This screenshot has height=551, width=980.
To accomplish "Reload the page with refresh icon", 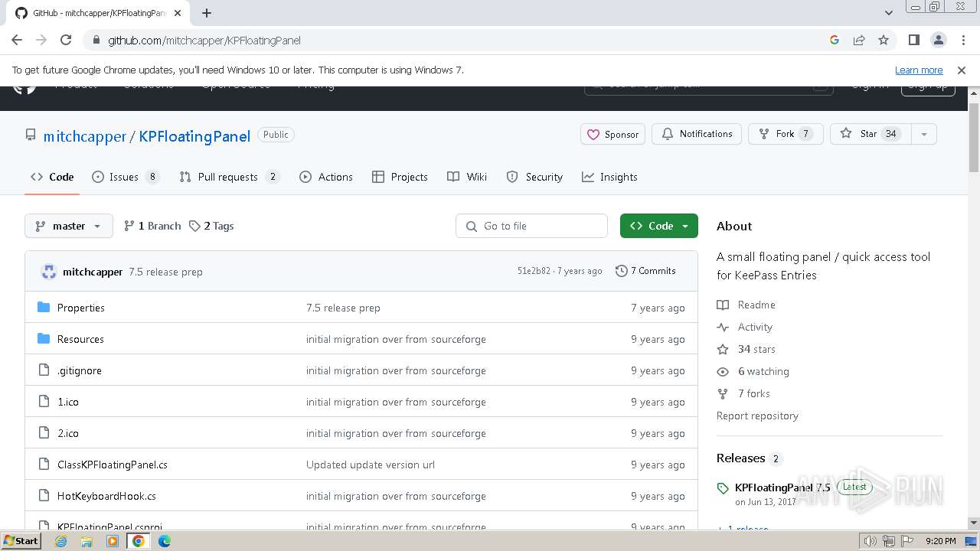I will point(66,40).
